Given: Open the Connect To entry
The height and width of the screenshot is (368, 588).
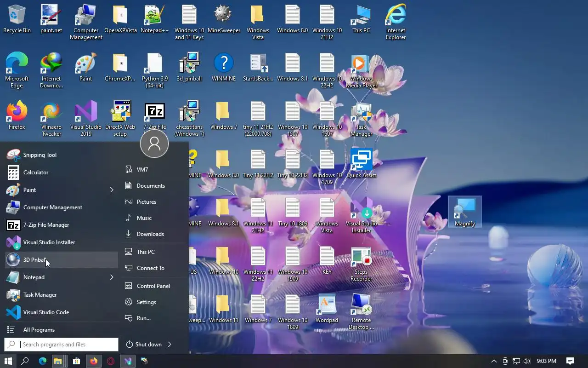Looking at the screenshot, I should pyautogui.click(x=154, y=268).
